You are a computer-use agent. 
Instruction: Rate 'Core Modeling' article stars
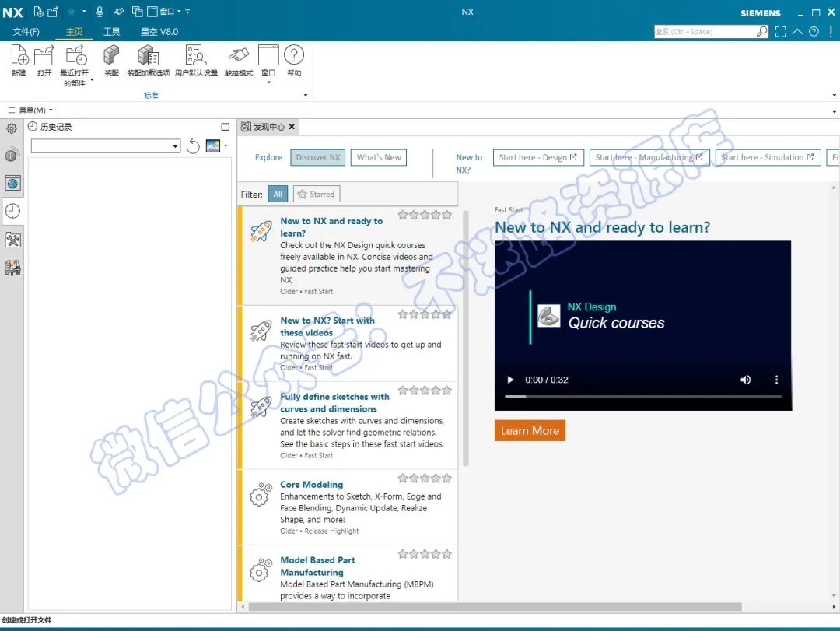click(x=425, y=479)
